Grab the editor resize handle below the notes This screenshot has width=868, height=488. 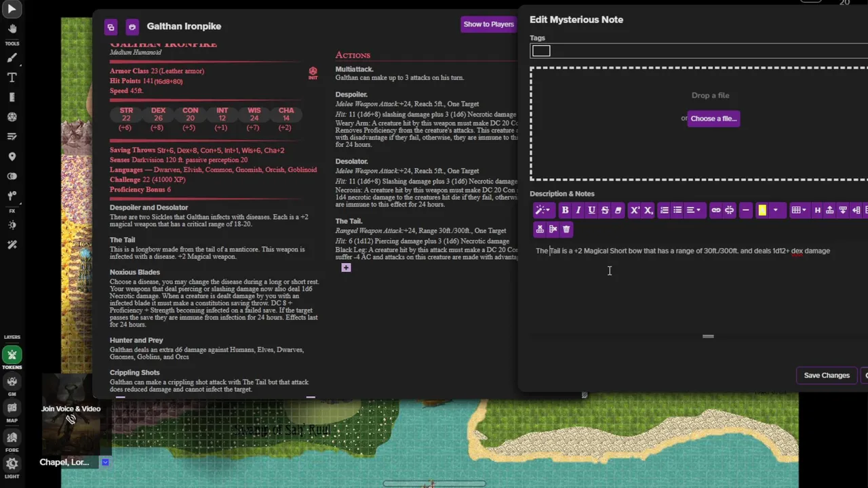click(x=708, y=336)
